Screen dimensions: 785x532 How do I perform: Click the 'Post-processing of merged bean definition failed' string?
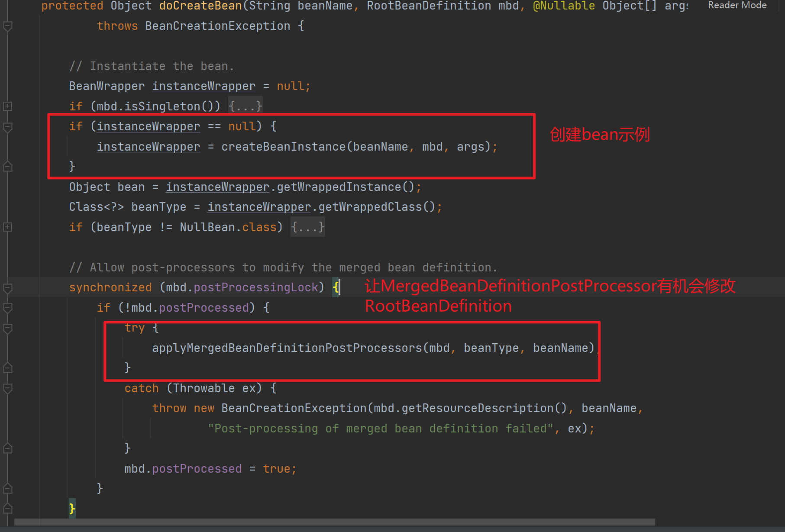tap(381, 429)
